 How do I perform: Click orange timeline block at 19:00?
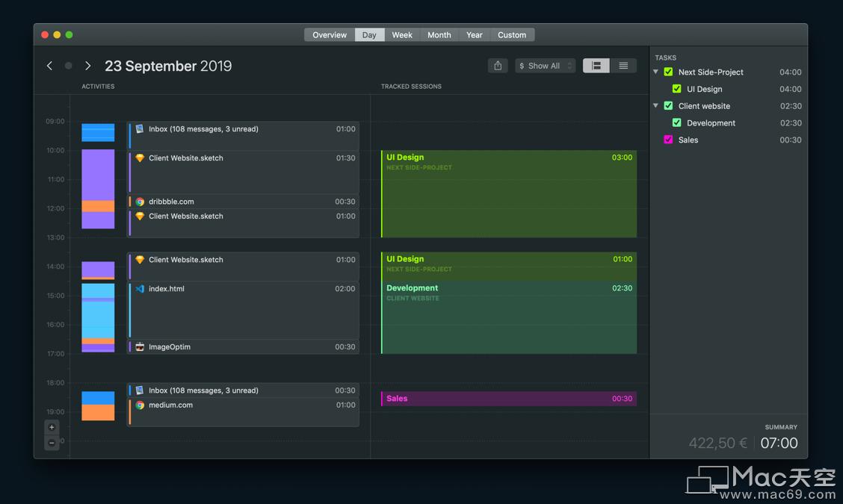98,412
